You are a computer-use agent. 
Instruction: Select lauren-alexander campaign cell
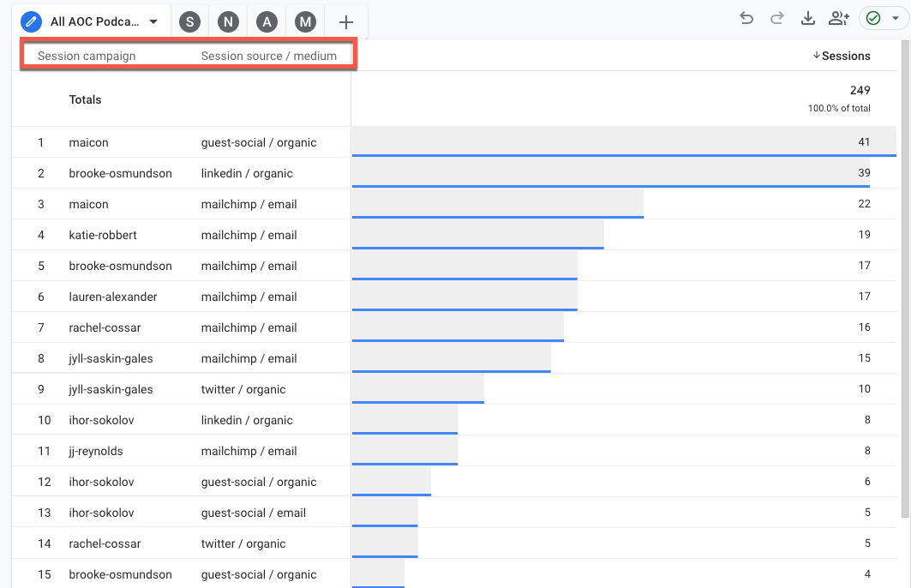[113, 297]
